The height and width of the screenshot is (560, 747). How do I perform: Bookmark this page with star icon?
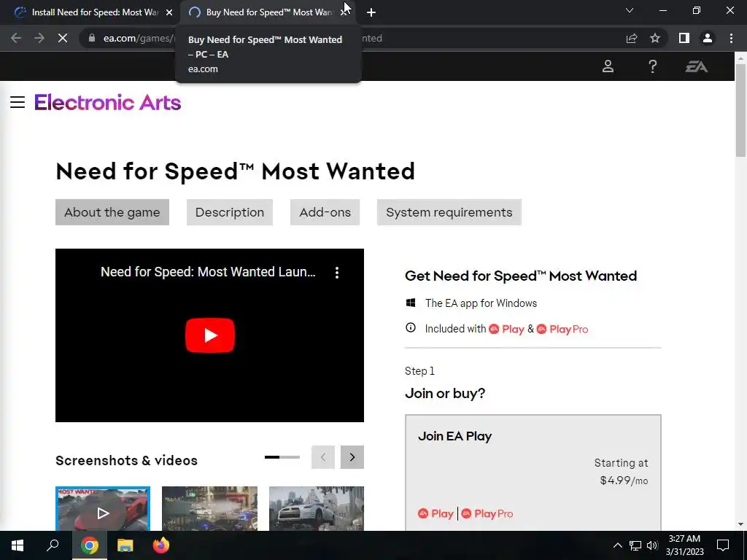(x=655, y=38)
